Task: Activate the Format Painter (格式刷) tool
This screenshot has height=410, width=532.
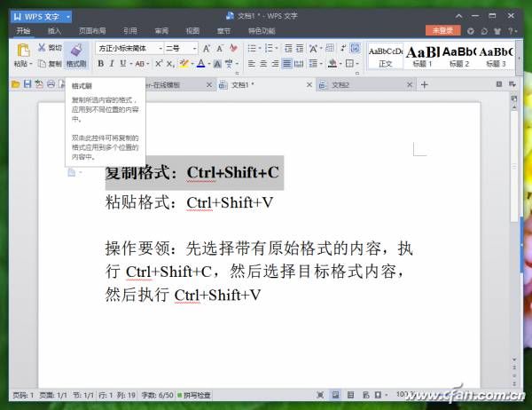Action: point(76,55)
